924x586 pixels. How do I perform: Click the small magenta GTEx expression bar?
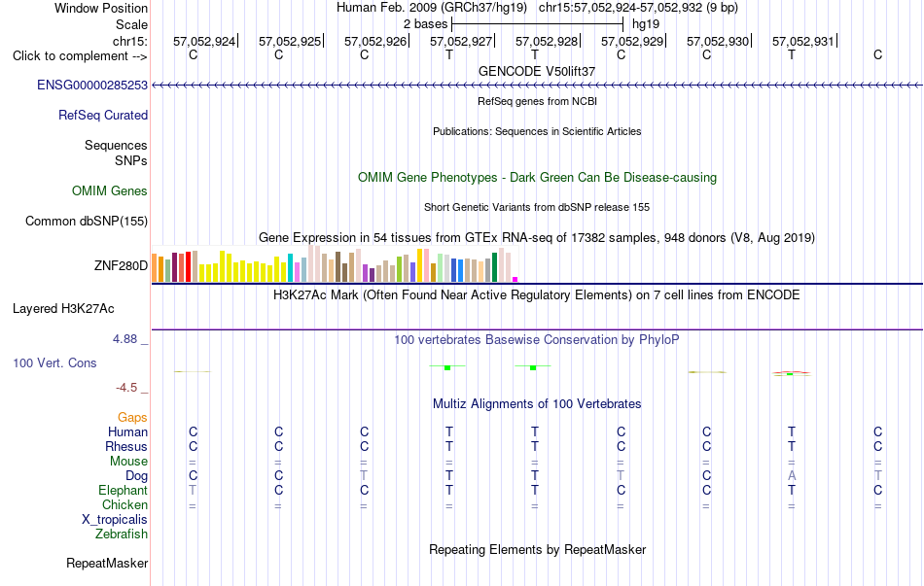pos(515,279)
